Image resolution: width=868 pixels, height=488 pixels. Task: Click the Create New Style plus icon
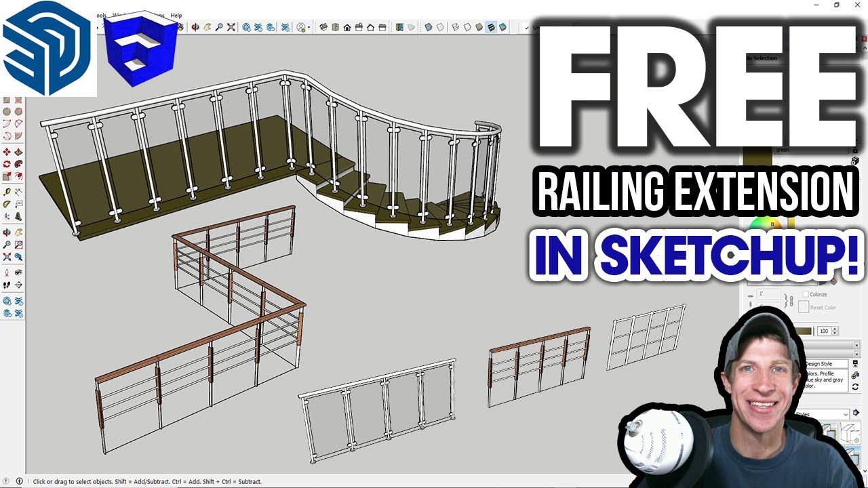(x=855, y=375)
